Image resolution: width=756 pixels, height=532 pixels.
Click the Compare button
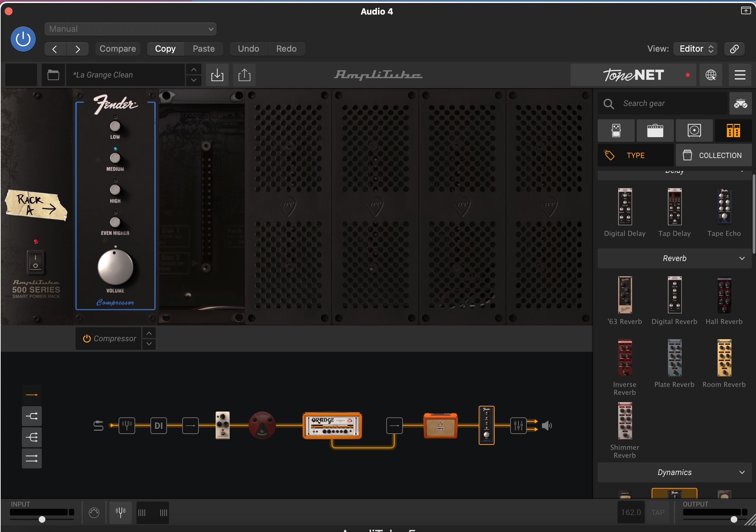118,49
